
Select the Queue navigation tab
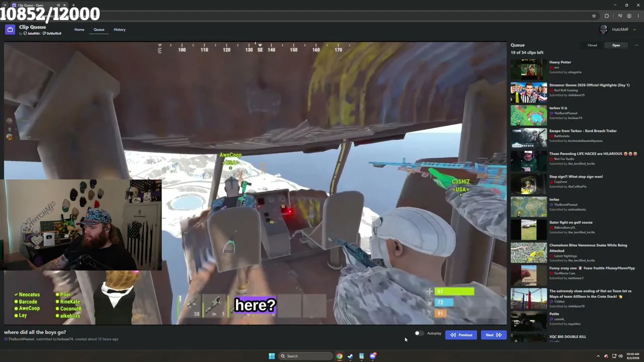click(99, 30)
